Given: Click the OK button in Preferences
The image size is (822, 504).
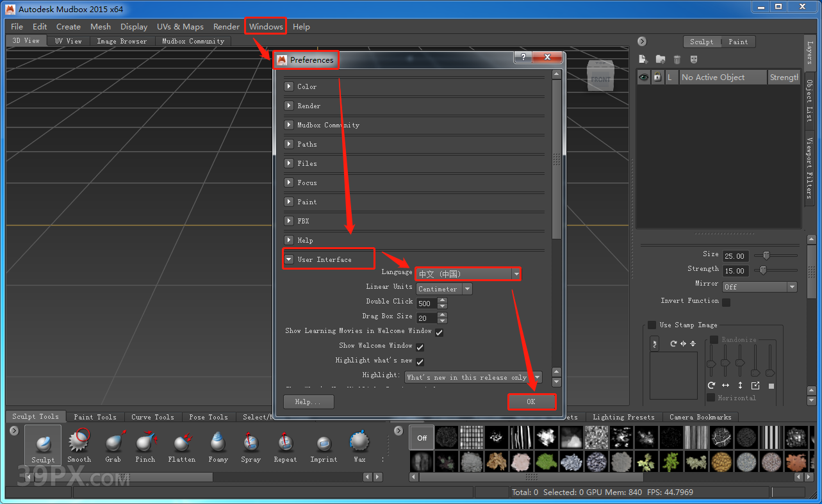Looking at the screenshot, I should (532, 402).
